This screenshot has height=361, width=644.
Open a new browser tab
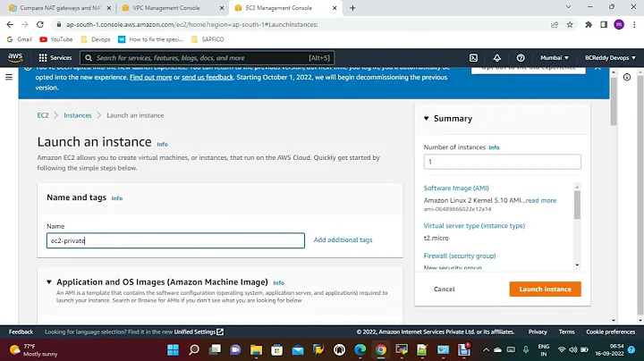[x=352, y=8]
